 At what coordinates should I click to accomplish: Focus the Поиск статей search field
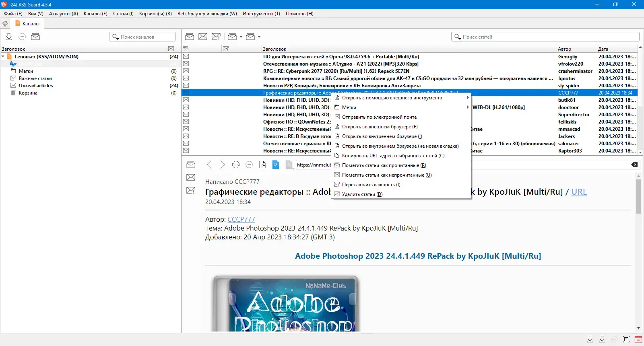[x=545, y=37]
